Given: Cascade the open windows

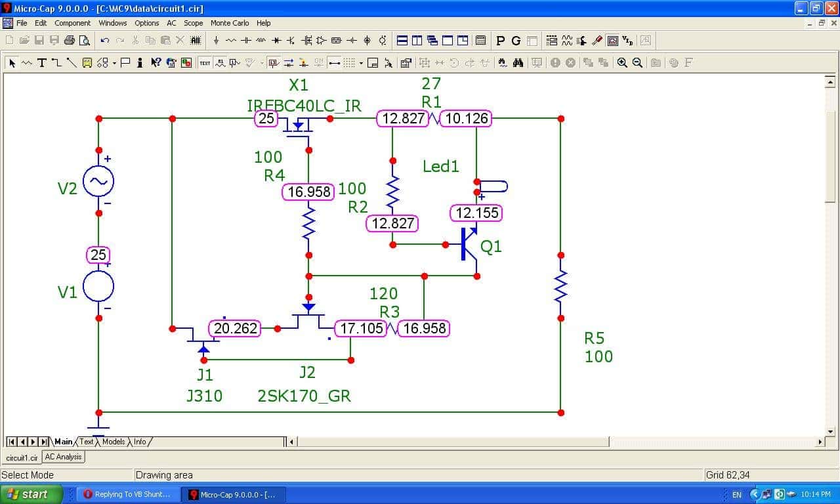Looking at the screenshot, I should [x=432, y=41].
